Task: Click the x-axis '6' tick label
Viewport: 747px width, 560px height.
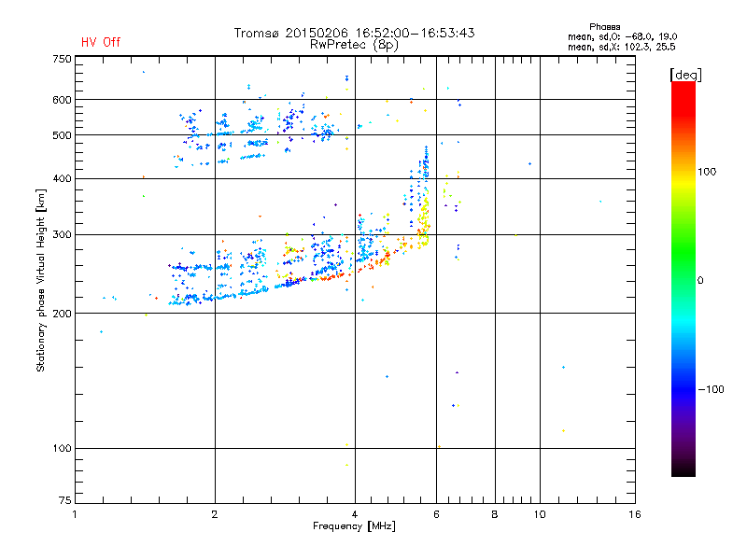Action: 436,514
